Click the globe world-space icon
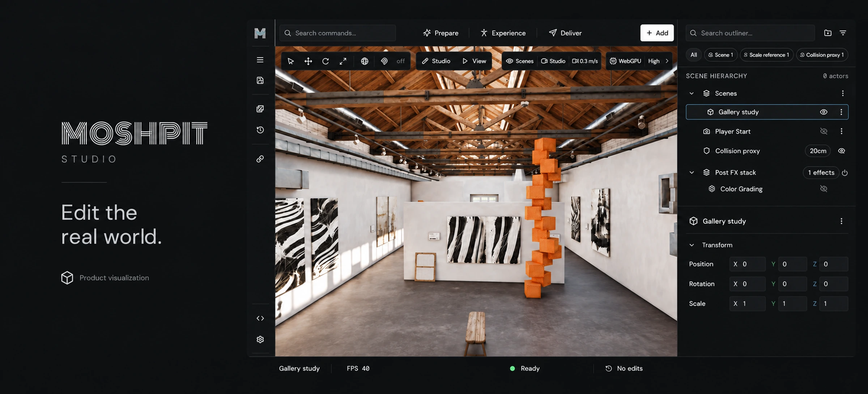 [x=365, y=61]
